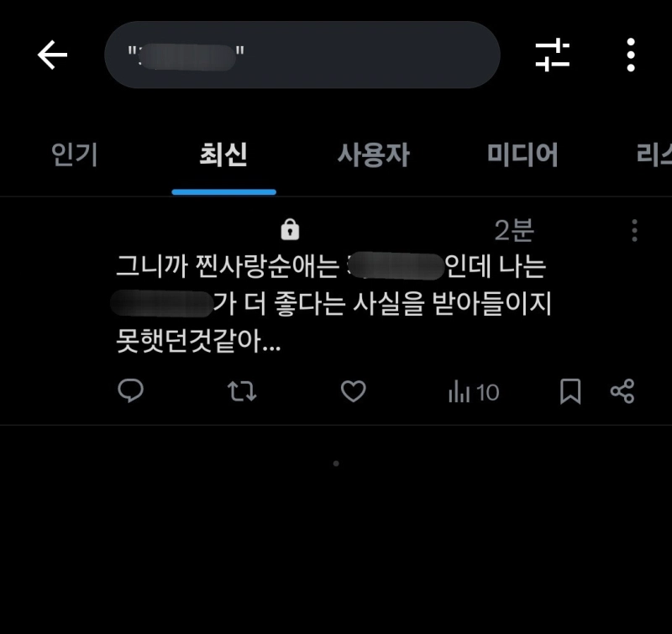The width and height of the screenshot is (672, 634).
Task: Switch to the 사용자 tab
Action: point(373,155)
